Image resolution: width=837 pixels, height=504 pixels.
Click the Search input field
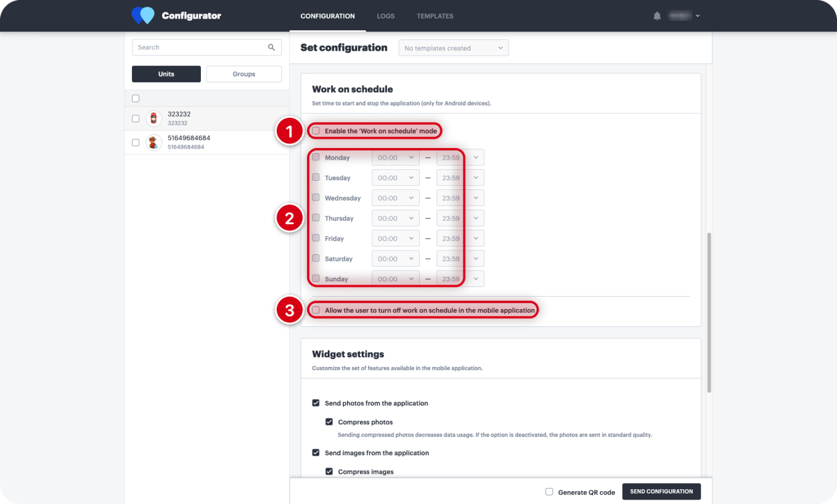coord(207,48)
